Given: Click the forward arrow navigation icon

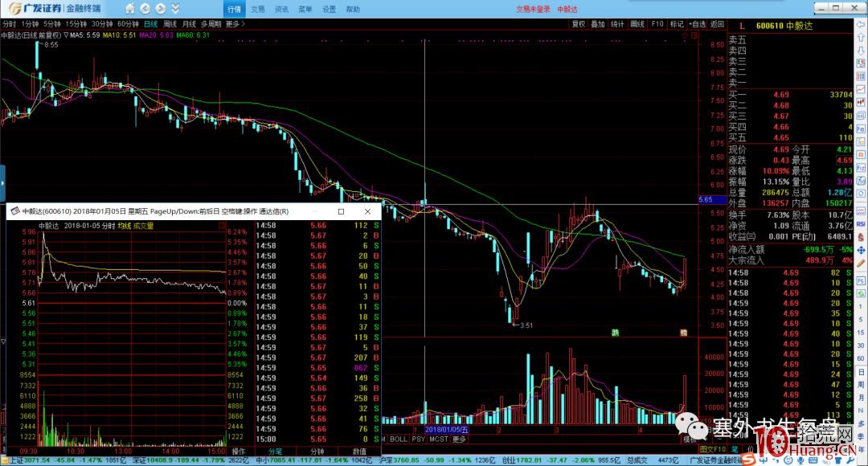Looking at the screenshot, I should pyautogui.click(x=160, y=9).
